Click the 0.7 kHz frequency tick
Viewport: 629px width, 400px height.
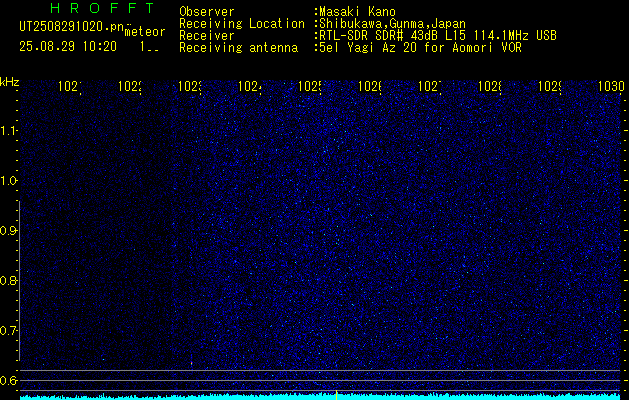pyautogui.click(x=8, y=331)
